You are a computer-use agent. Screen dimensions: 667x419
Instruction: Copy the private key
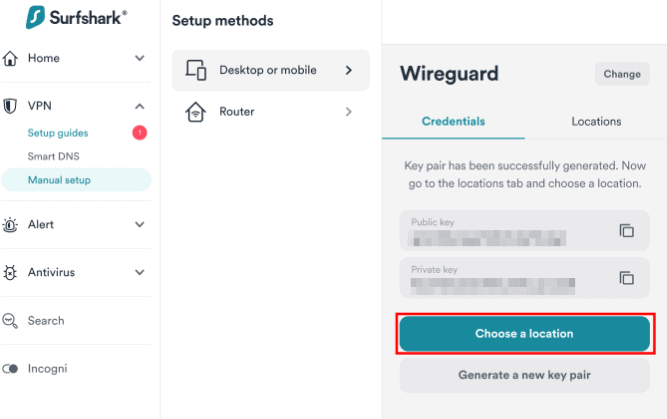coord(627,278)
